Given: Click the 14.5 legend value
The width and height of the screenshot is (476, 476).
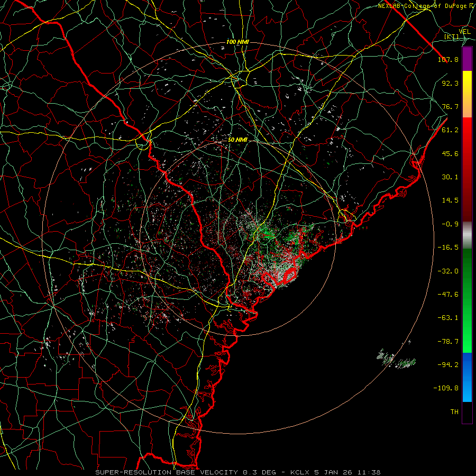Looking at the screenshot, I should pos(450,200).
